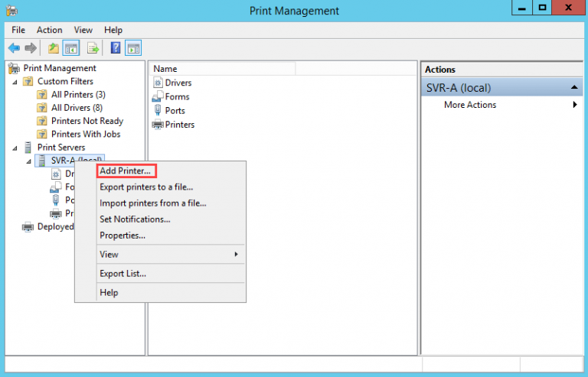Expand the View submenu in context menu
The height and width of the screenshot is (377, 588).
click(x=168, y=254)
